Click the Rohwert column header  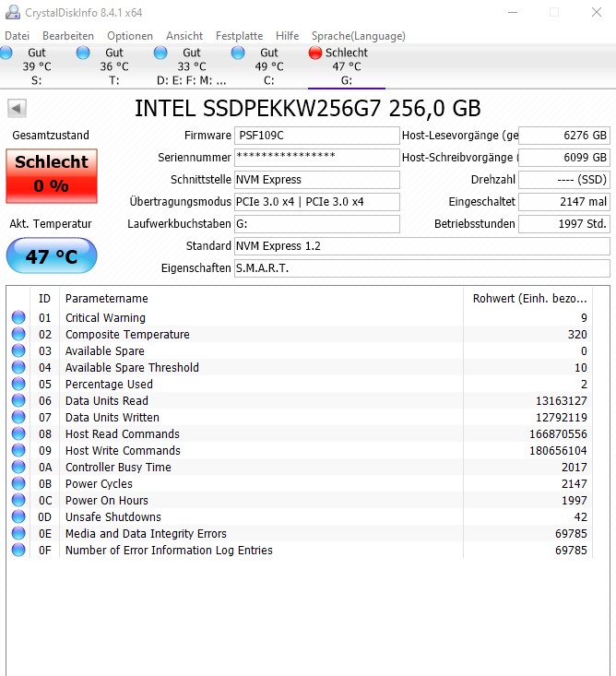pyautogui.click(x=528, y=298)
